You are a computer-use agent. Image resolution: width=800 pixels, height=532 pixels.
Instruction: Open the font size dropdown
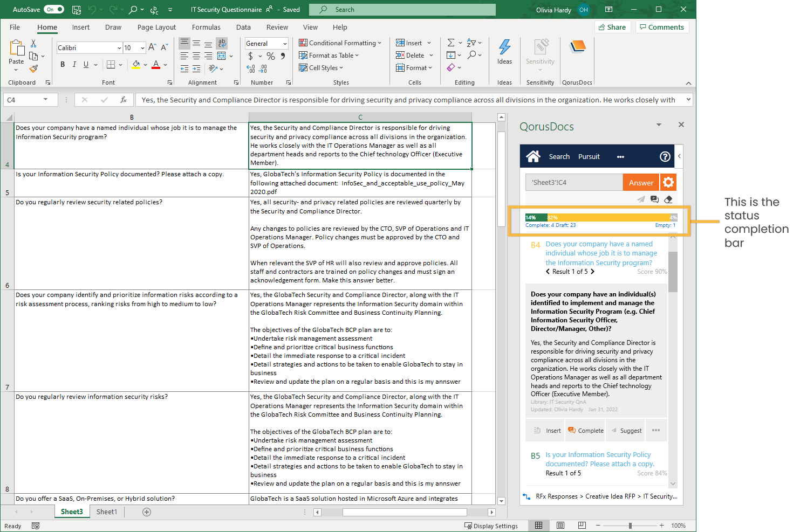(x=142, y=48)
